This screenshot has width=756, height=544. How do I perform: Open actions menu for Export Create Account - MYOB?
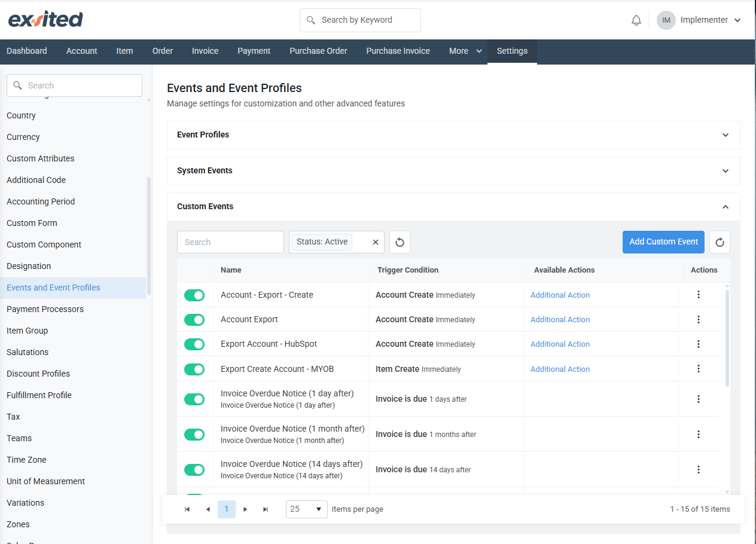(699, 369)
